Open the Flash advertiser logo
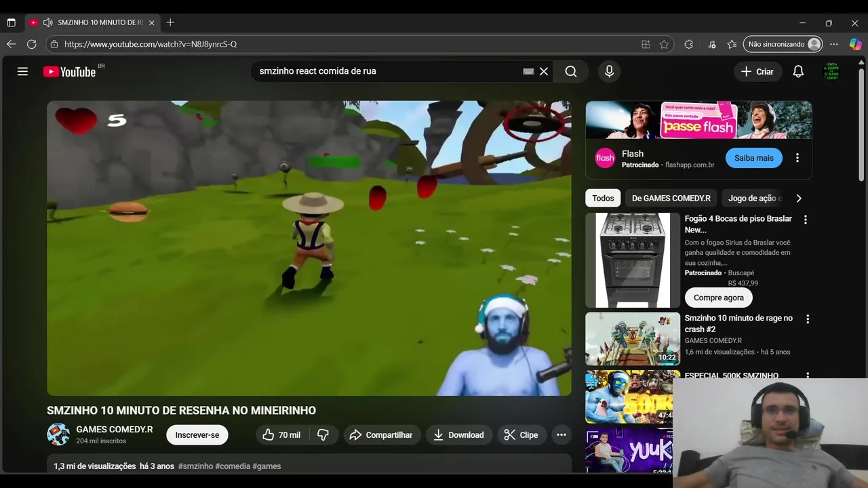The height and width of the screenshot is (488, 868). pyautogui.click(x=605, y=158)
